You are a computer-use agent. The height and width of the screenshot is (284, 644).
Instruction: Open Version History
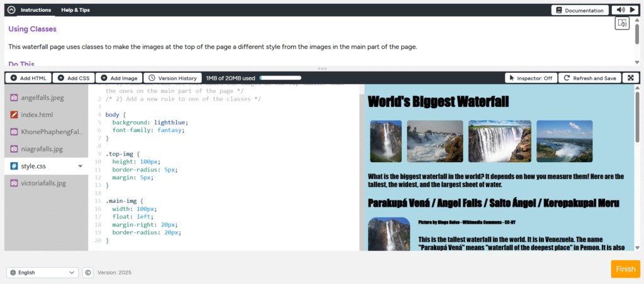click(x=174, y=78)
